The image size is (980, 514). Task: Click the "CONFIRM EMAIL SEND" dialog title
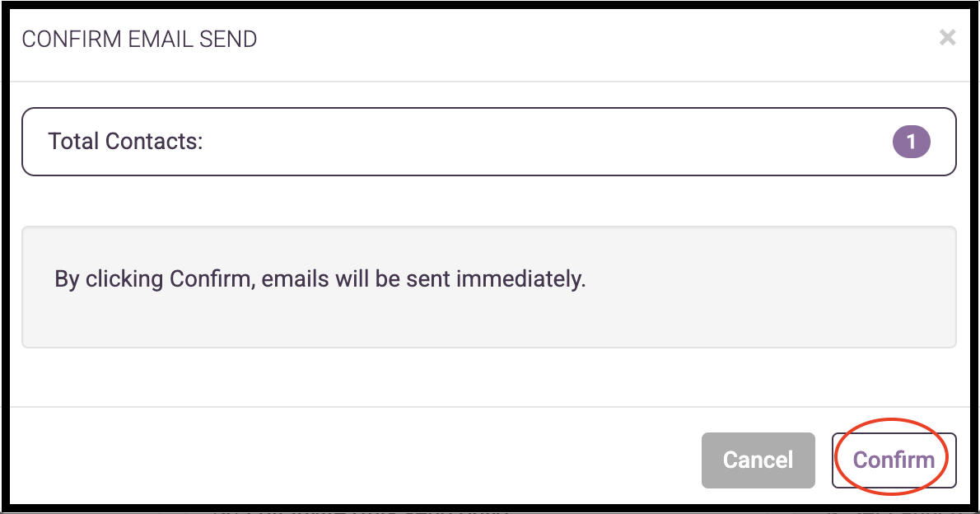[139, 39]
